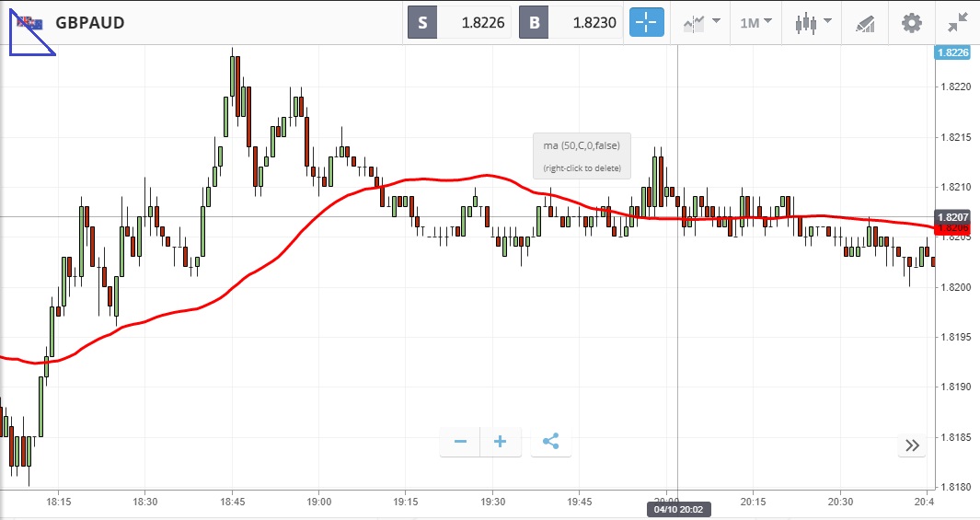Click the GBPAUD instrument name
980x520 pixels.
pyautogui.click(x=90, y=22)
